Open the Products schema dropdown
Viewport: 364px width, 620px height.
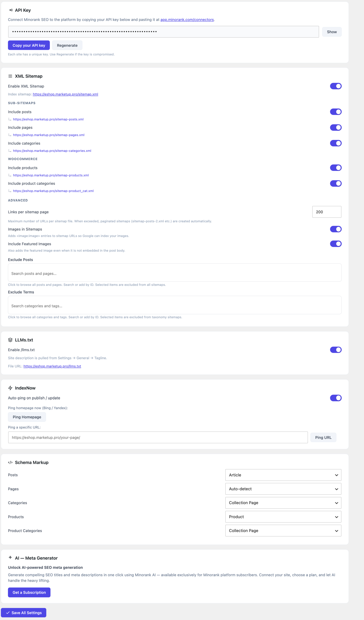(x=283, y=517)
